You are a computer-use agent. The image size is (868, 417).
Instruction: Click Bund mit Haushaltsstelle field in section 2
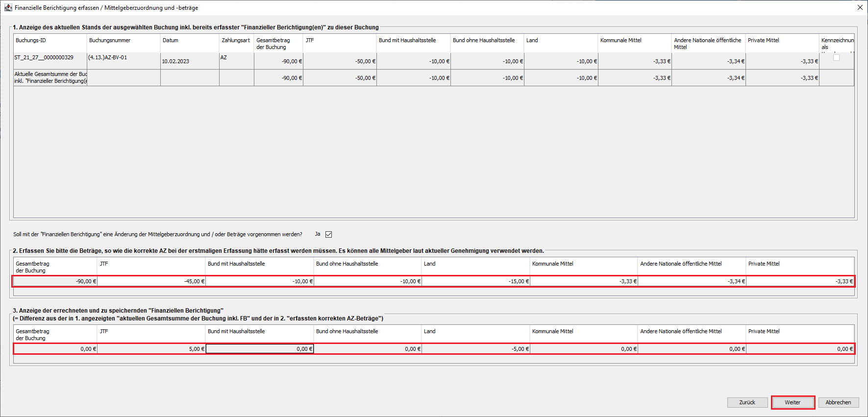(x=260, y=281)
